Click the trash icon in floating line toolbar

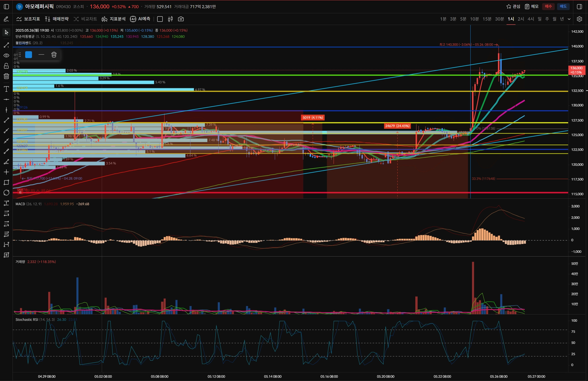54,55
